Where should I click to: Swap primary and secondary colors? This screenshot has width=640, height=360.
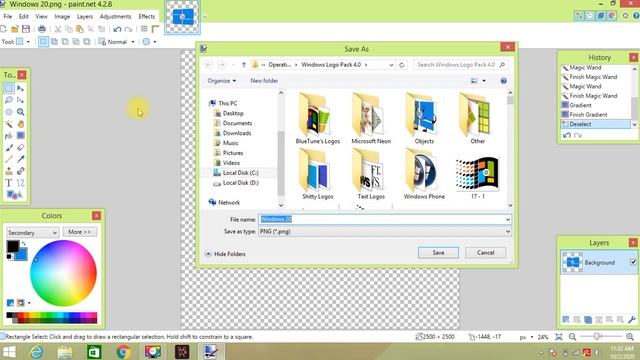pyautogui.click(x=24, y=244)
